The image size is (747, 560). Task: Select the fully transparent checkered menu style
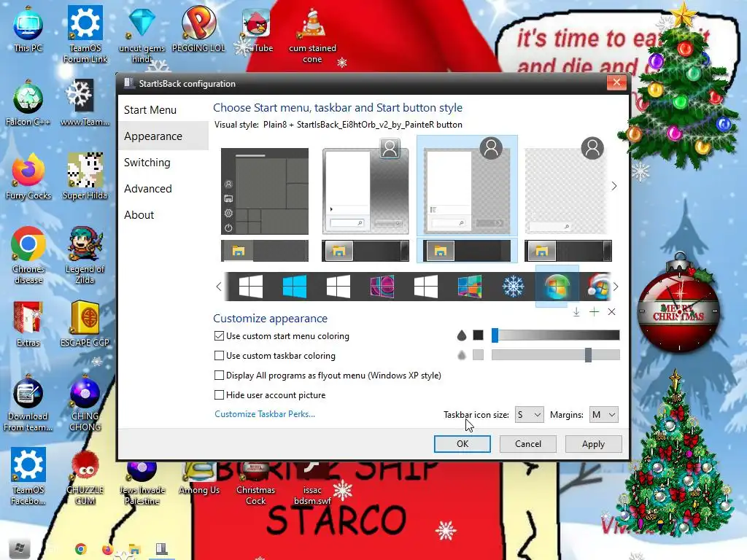click(568, 187)
